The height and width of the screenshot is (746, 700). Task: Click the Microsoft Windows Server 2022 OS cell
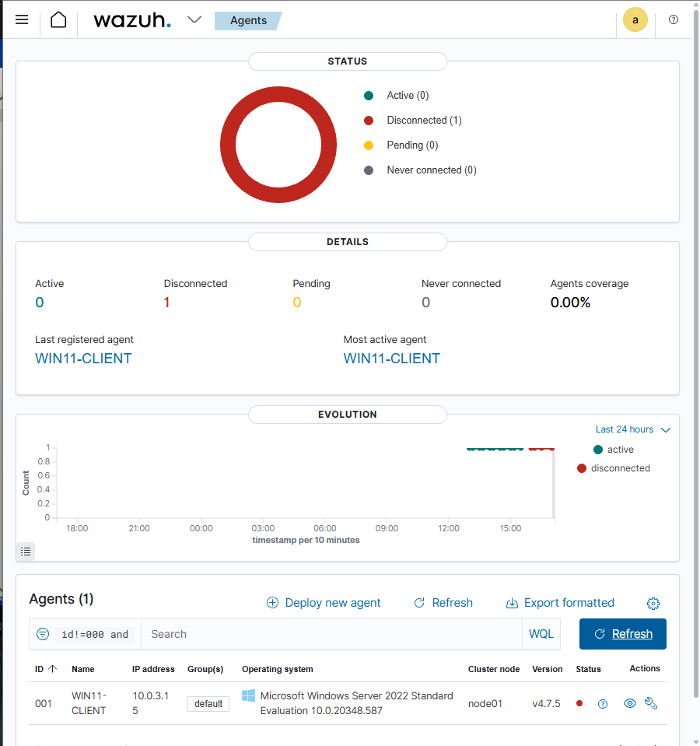(356, 703)
